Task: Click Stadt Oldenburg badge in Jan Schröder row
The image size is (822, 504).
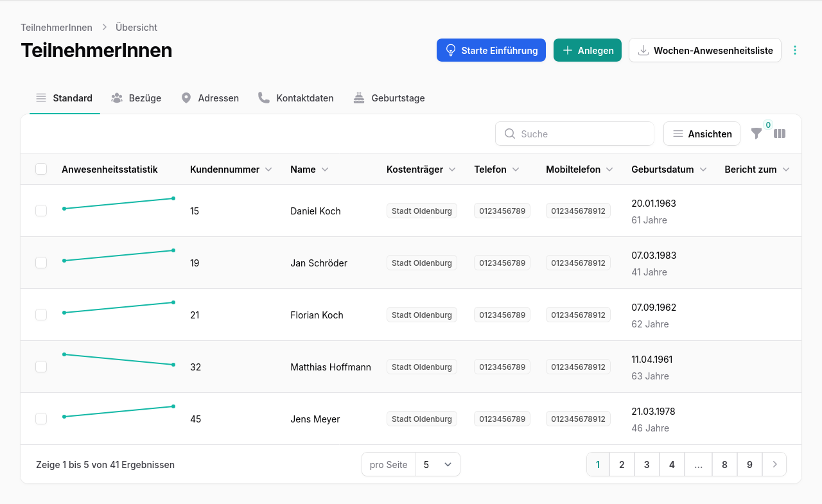Action: (x=422, y=263)
